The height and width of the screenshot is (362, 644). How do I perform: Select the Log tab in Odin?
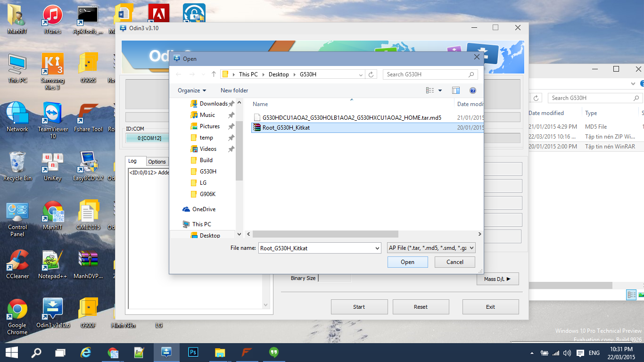tap(132, 161)
